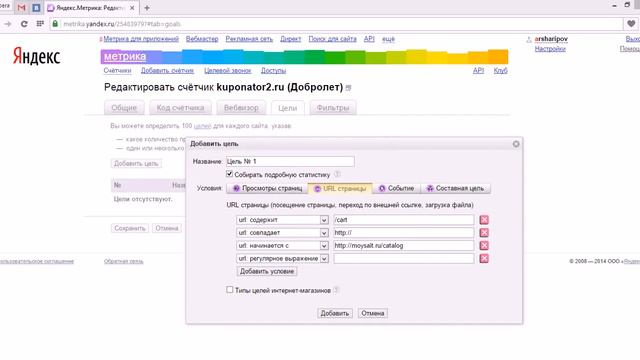
Task: Click the empty regular expression value field
Action: (x=403, y=258)
